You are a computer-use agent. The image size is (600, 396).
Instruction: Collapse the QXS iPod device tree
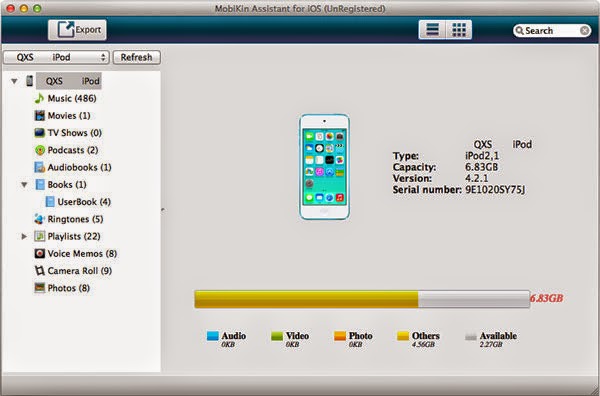point(14,81)
